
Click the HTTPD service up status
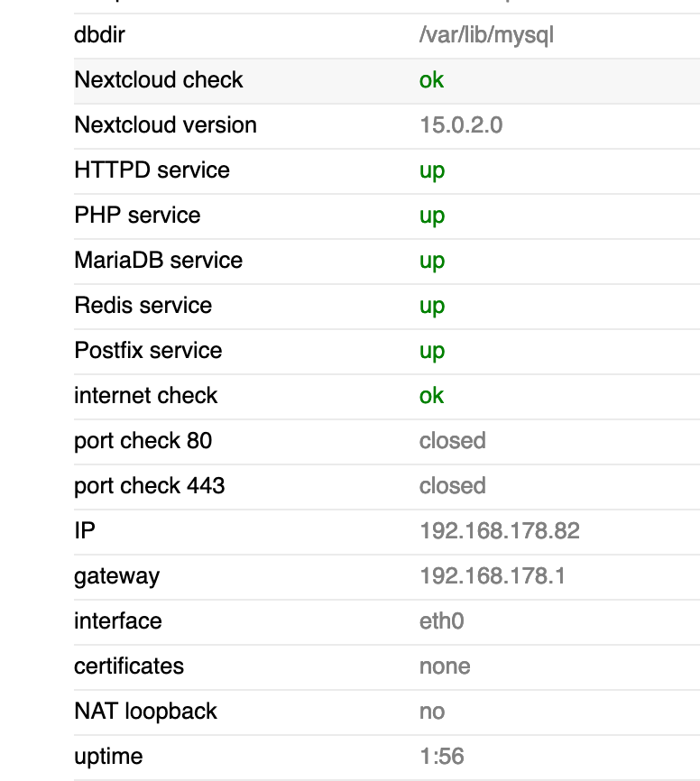[431, 170]
